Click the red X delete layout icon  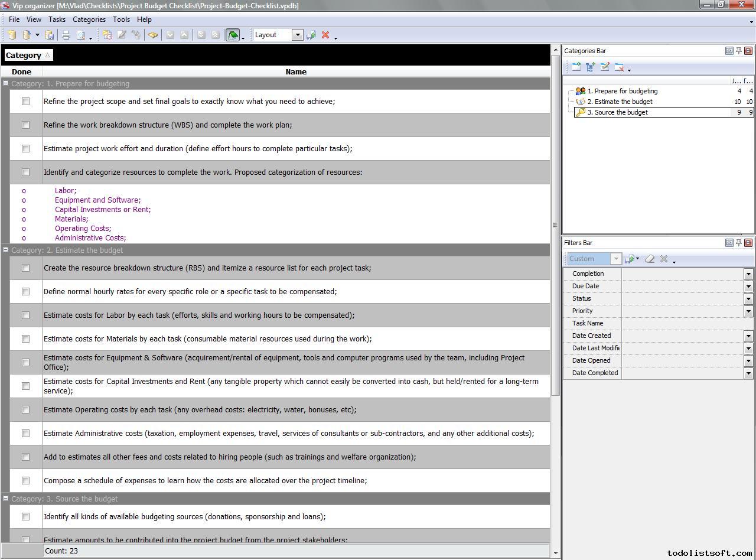325,35
